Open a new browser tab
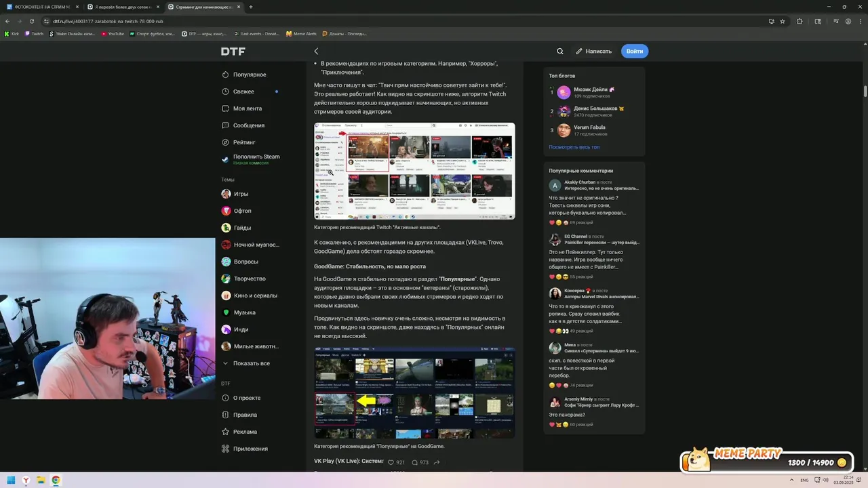The image size is (868, 488). [251, 7]
